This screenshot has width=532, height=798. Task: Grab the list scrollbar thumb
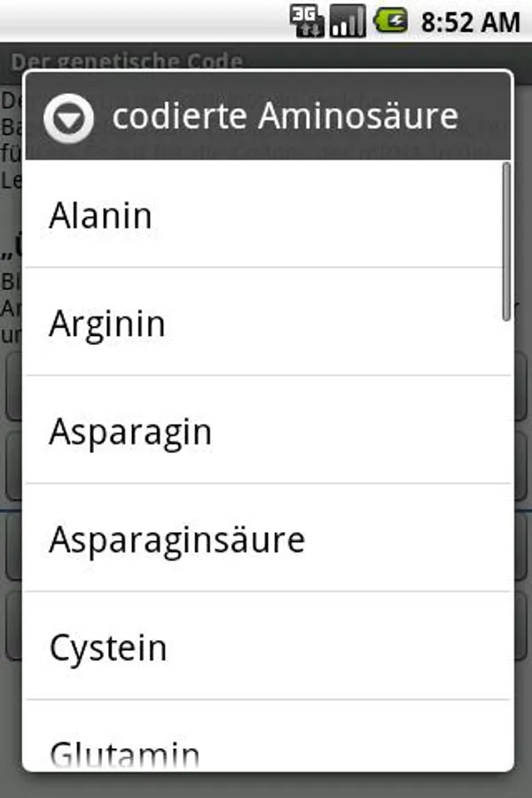(506, 239)
